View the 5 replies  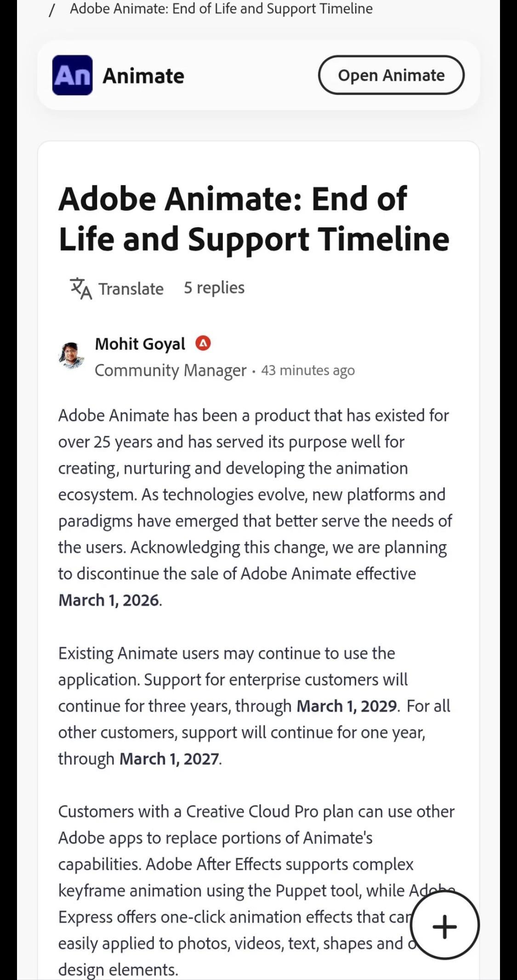pyautogui.click(x=214, y=288)
